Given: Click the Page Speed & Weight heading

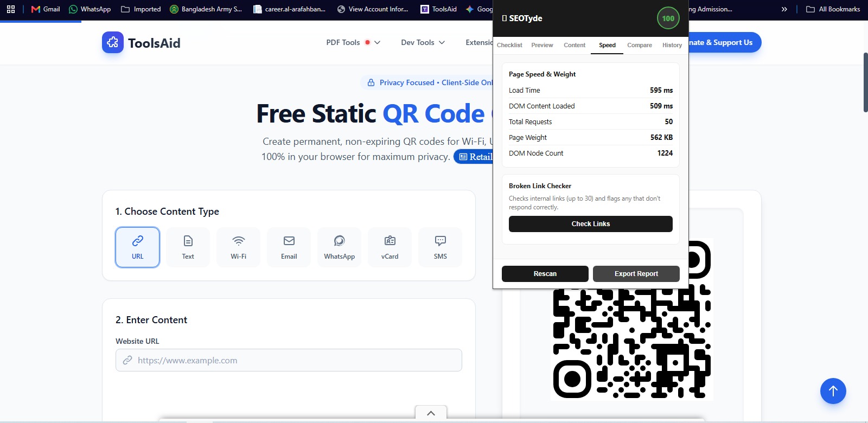Looking at the screenshot, I should (x=542, y=74).
